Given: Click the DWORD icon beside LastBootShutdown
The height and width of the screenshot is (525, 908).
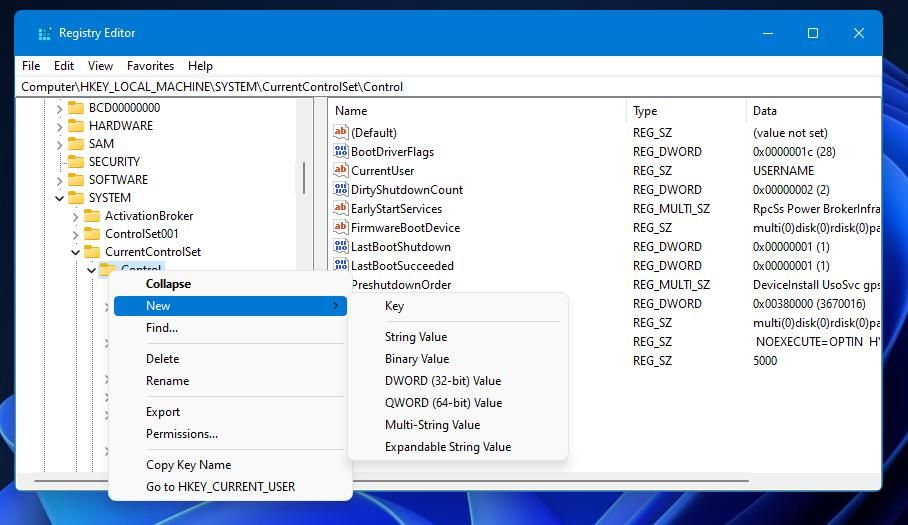Looking at the screenshot, I should 340,247.
